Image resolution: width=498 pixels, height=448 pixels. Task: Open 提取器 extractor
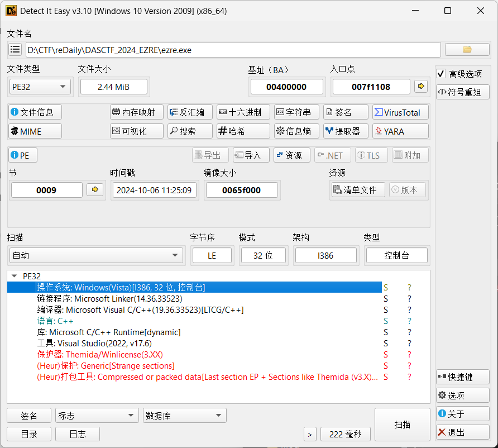click(x=346, y=131)
